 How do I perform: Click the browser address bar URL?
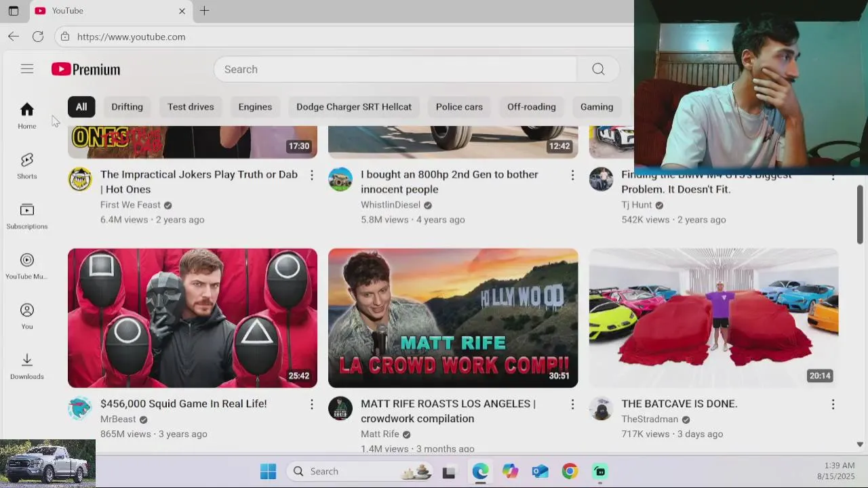(132, 37)
